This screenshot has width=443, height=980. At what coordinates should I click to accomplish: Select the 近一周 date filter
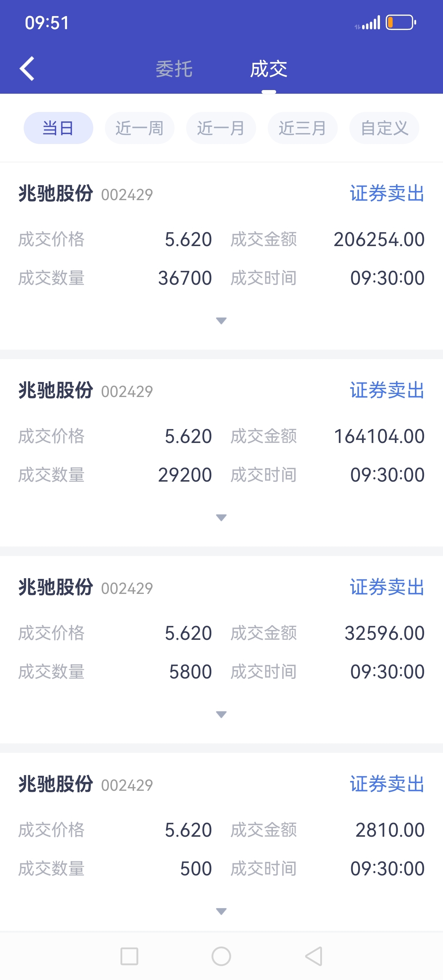click(x=140, y=128)
